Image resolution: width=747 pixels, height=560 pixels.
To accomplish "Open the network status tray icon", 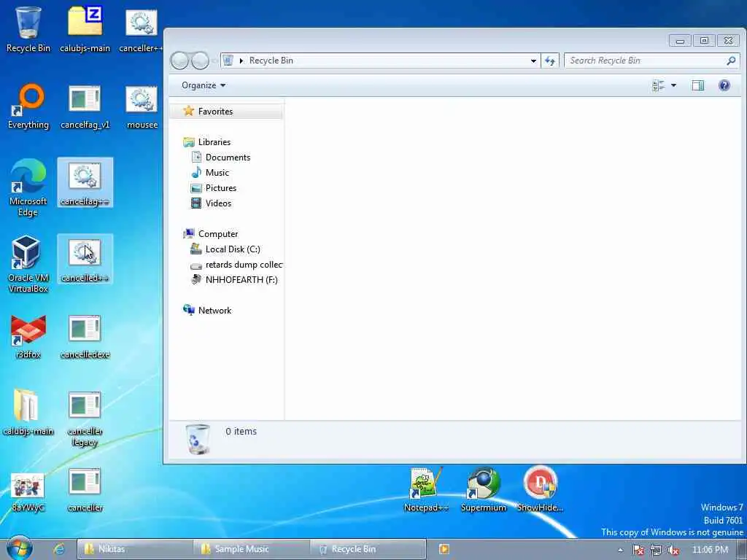I will 656,550.
